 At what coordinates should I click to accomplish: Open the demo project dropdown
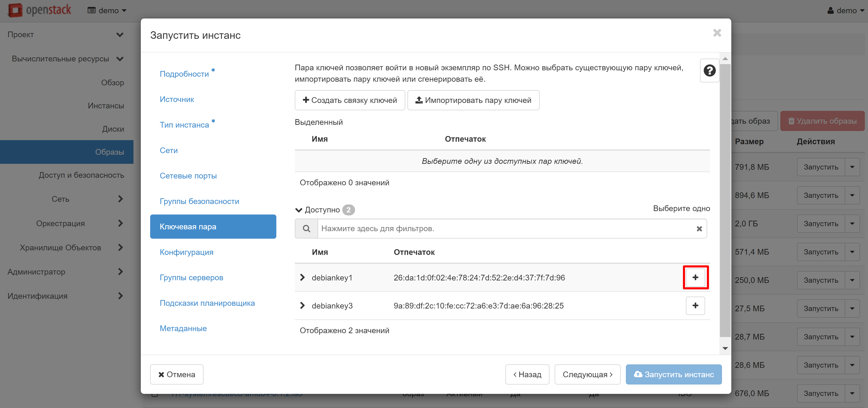pyautogui.click(x=107, y=10)
